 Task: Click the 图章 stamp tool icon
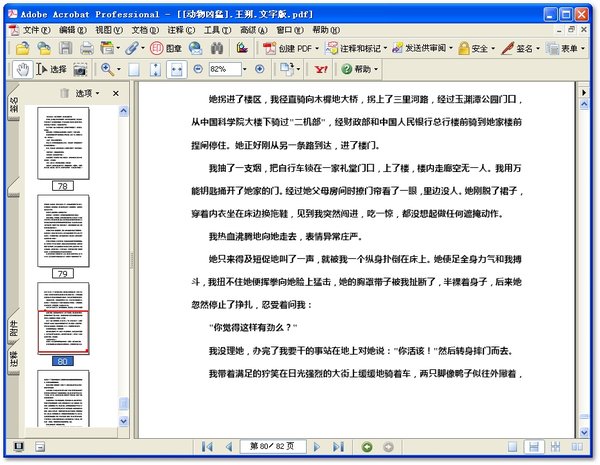pos(166,49)
